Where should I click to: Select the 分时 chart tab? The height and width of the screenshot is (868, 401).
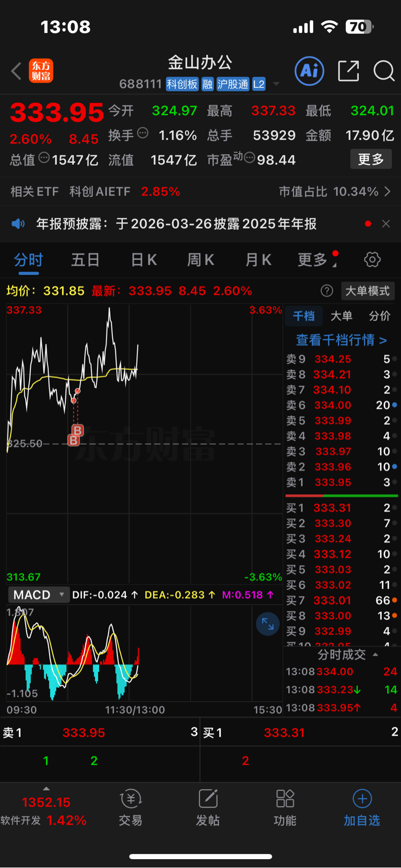coord(28,259)
